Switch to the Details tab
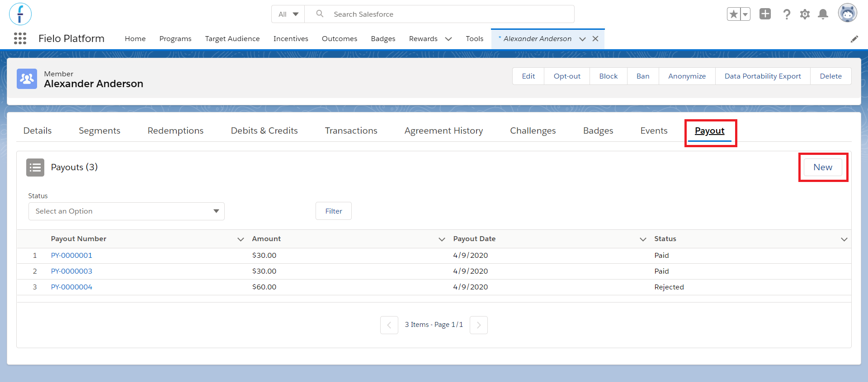 tap(38, 130)
